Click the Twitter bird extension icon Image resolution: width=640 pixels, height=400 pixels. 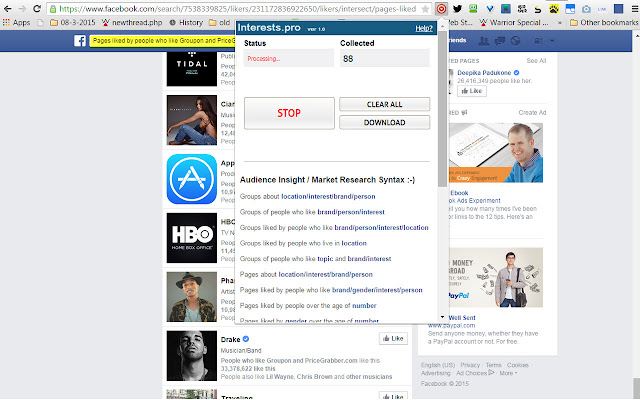(x=457, y=9)
